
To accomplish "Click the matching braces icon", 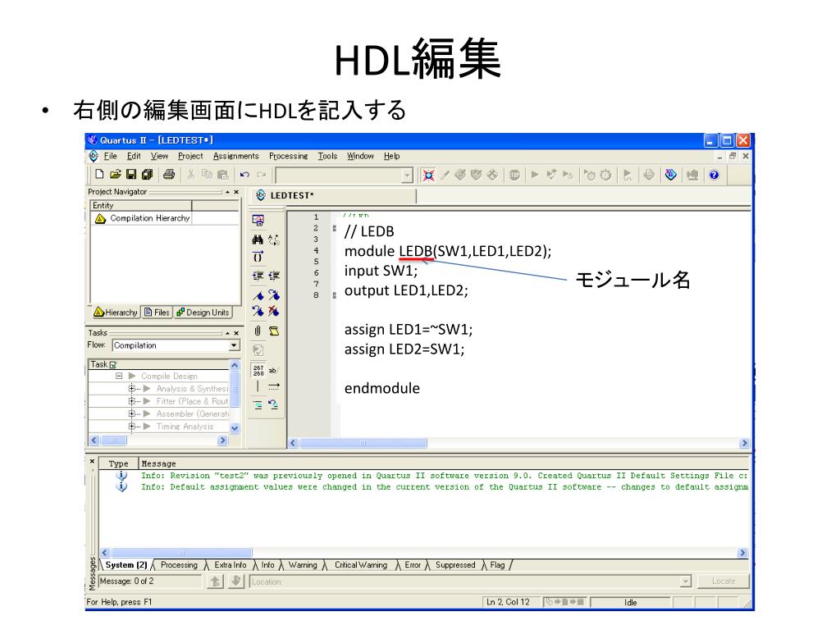I will point(258,257).
